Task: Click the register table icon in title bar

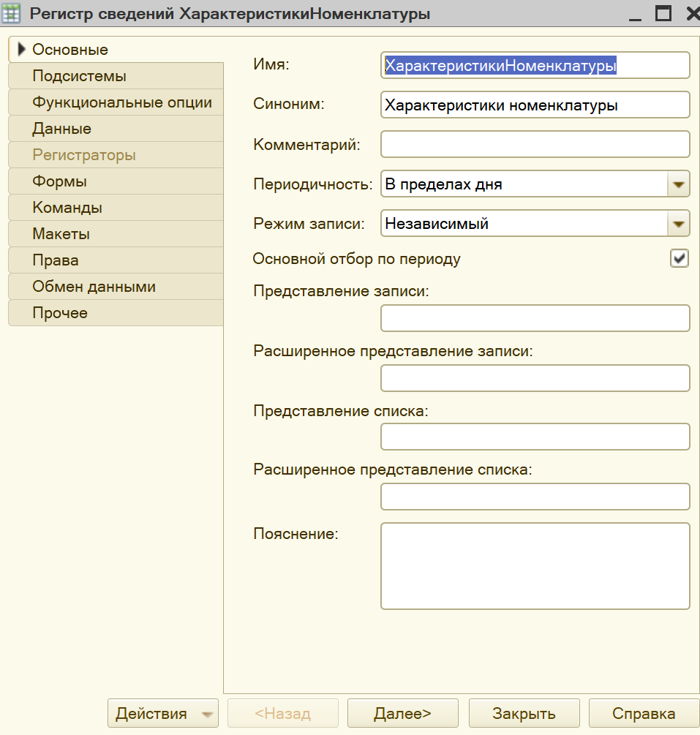Action: [x=11, y=13]
